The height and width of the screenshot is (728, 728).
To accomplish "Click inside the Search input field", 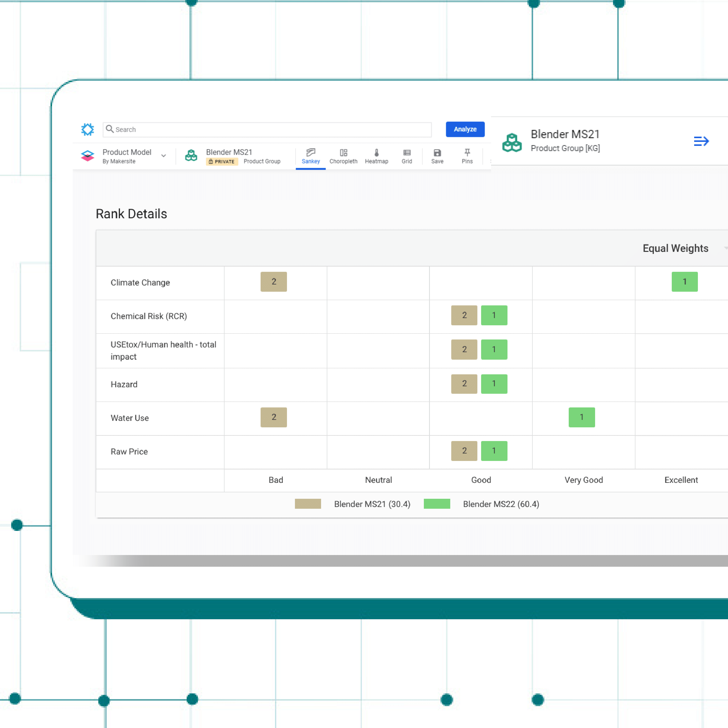I will (x=267, y=129).
